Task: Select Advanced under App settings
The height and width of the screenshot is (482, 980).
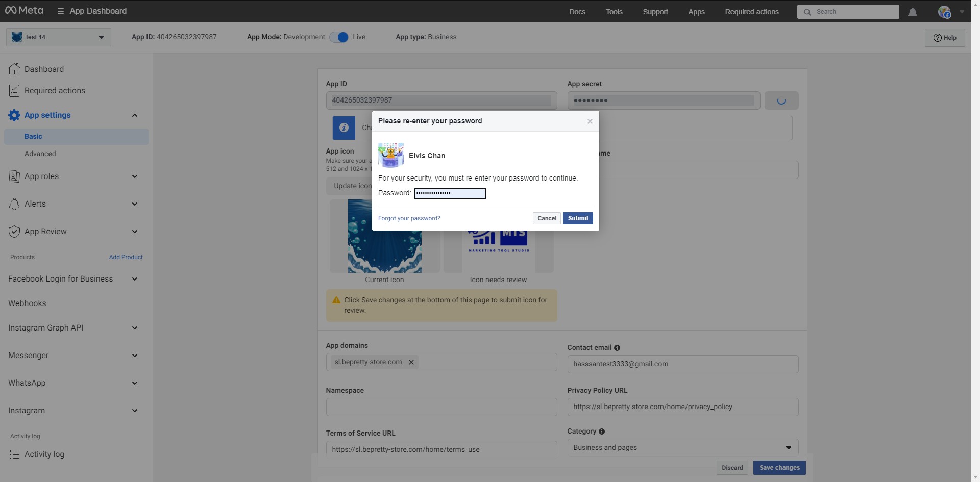Action: pos(40,154)
